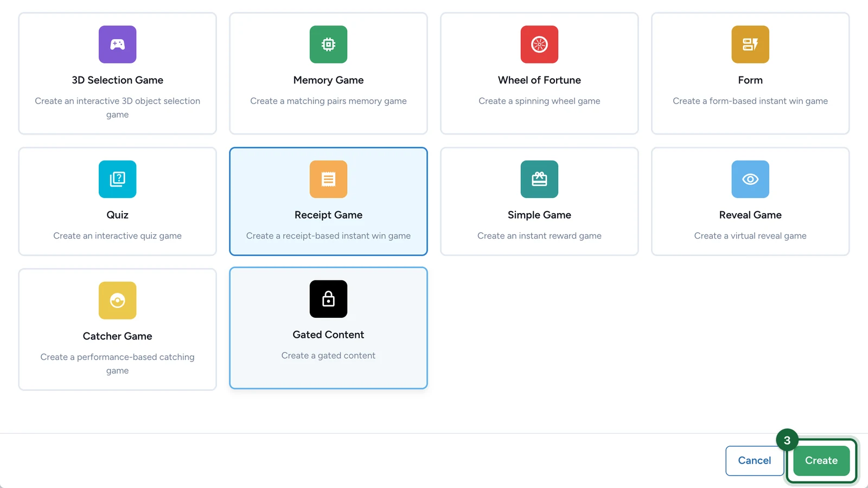
Task: Select the Form card title
Action: (x=750, y=80)
